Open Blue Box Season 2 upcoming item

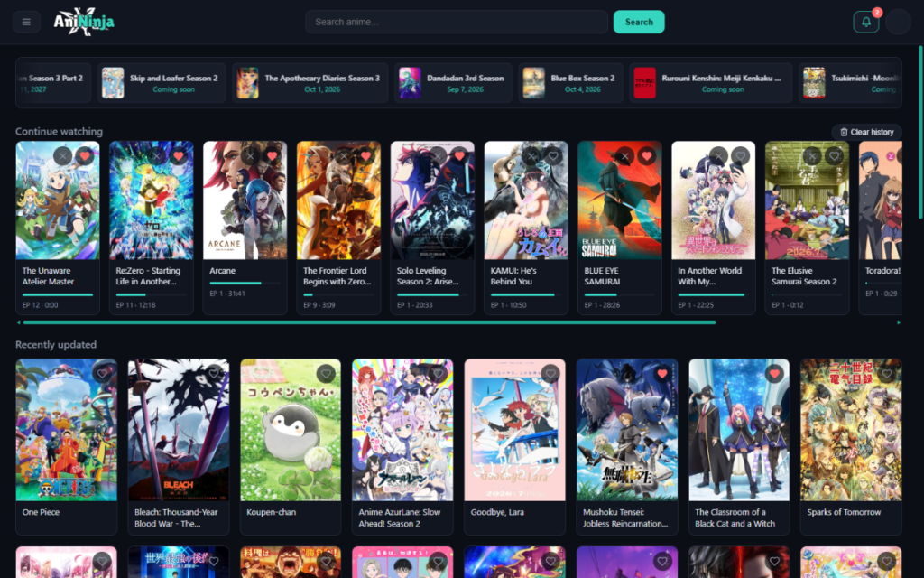point(570,83)
